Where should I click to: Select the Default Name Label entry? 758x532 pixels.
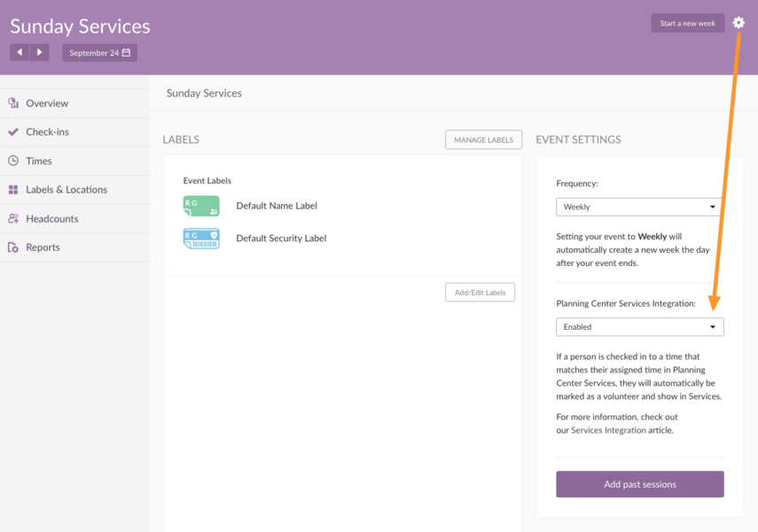275,205
